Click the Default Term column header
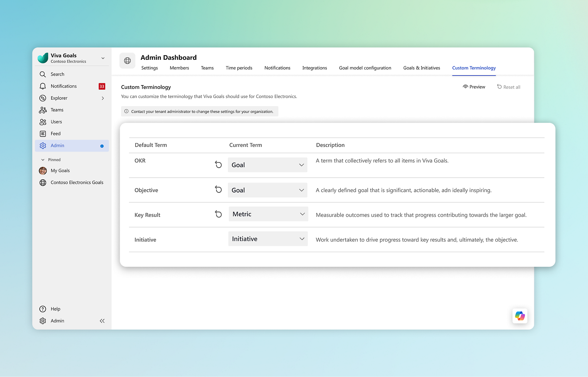Viewport: 588px width, 377px height. coord(151,145)
